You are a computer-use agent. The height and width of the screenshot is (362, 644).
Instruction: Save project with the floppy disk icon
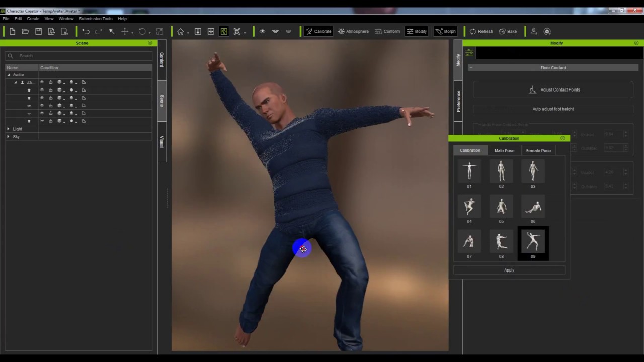(38, 31)
